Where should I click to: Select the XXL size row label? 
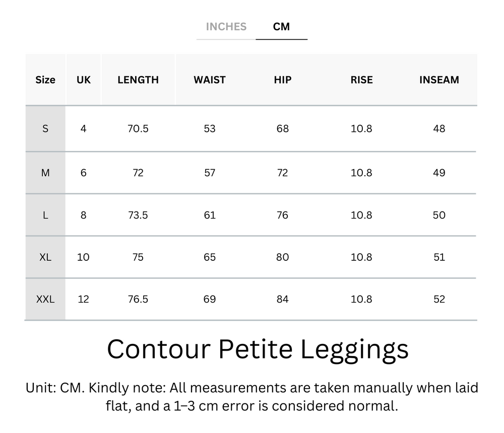pos(45,299)
